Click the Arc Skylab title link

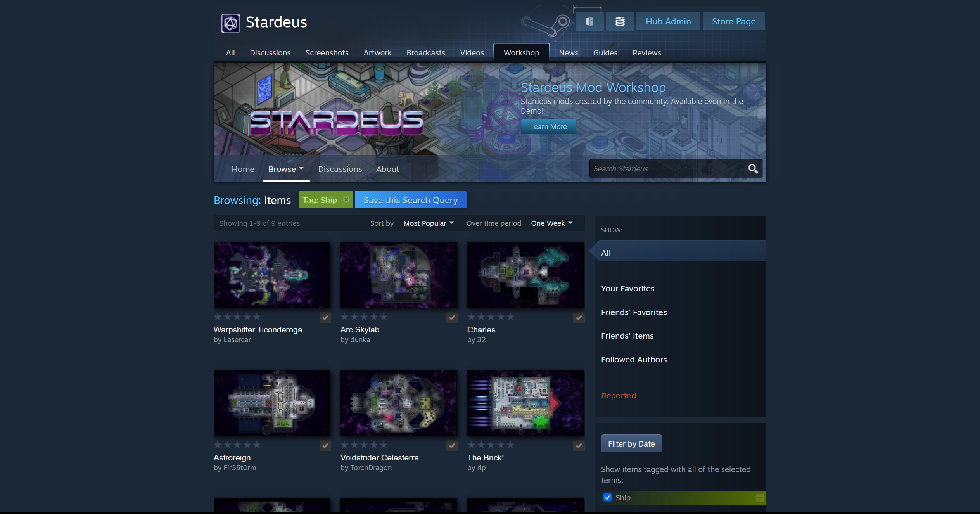click(360, 330)
